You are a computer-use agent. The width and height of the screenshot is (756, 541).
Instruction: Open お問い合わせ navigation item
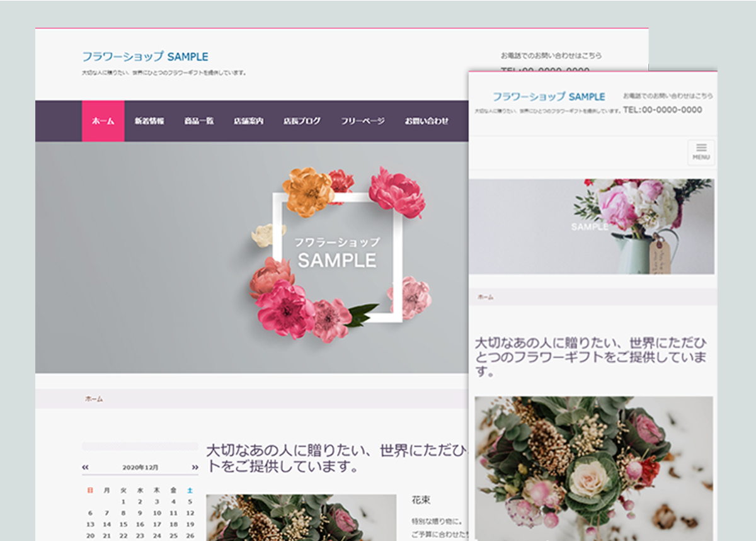pyautogui.click(x=427, y=121)
